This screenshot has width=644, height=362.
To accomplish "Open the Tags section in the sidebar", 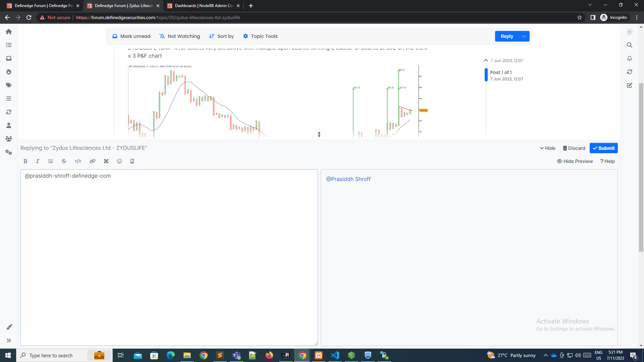I will pyautogui.click(x=9, y=85).
